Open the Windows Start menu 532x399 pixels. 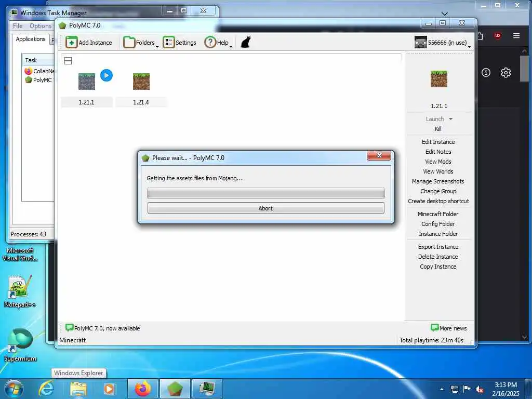14,389
